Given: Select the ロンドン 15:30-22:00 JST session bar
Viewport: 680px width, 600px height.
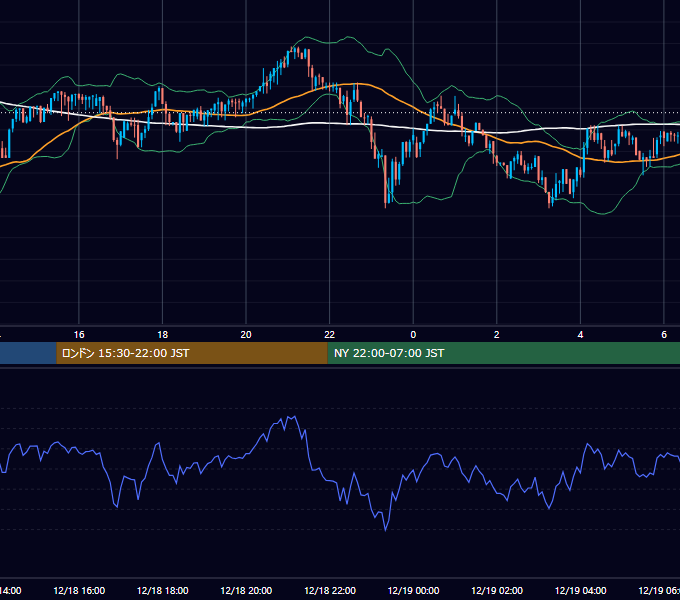Looking at the screenshot, I should click(192, 353).
